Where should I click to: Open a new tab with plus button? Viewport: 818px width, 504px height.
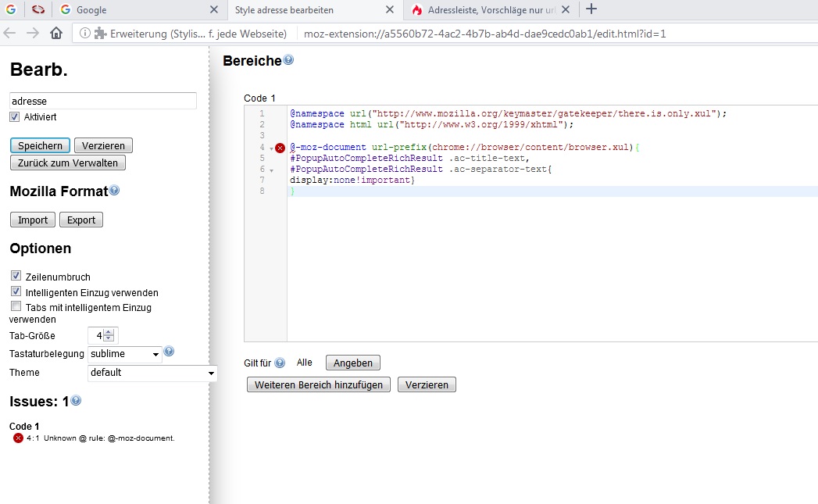coord(591,9)
